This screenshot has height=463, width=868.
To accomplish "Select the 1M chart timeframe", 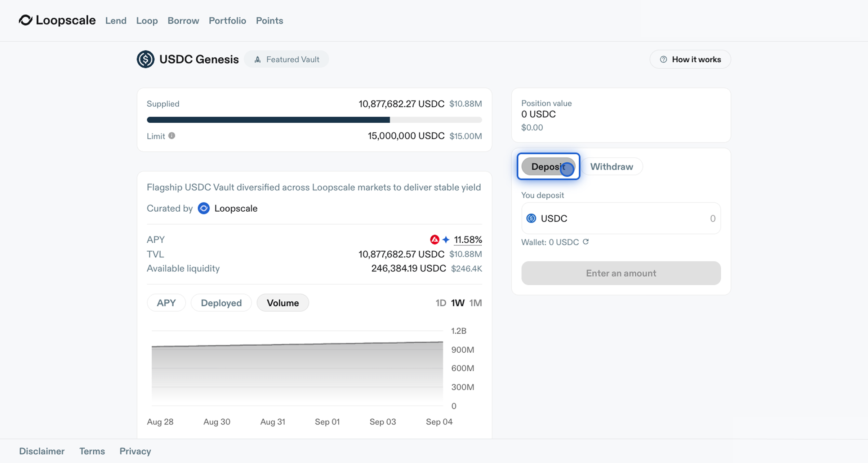I will (x=475, y=303).
